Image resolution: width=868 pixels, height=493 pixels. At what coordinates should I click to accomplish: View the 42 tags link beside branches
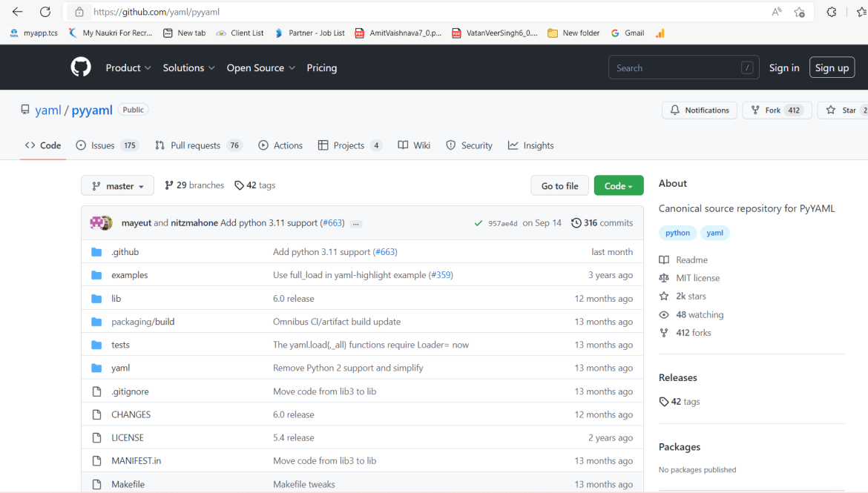pyautogui.click(x=254, y=185)
